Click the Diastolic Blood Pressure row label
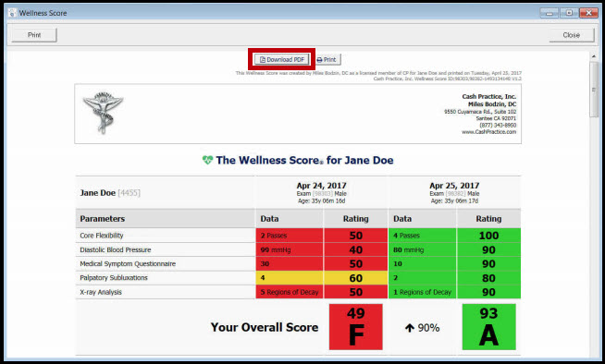 coord(116,249)
